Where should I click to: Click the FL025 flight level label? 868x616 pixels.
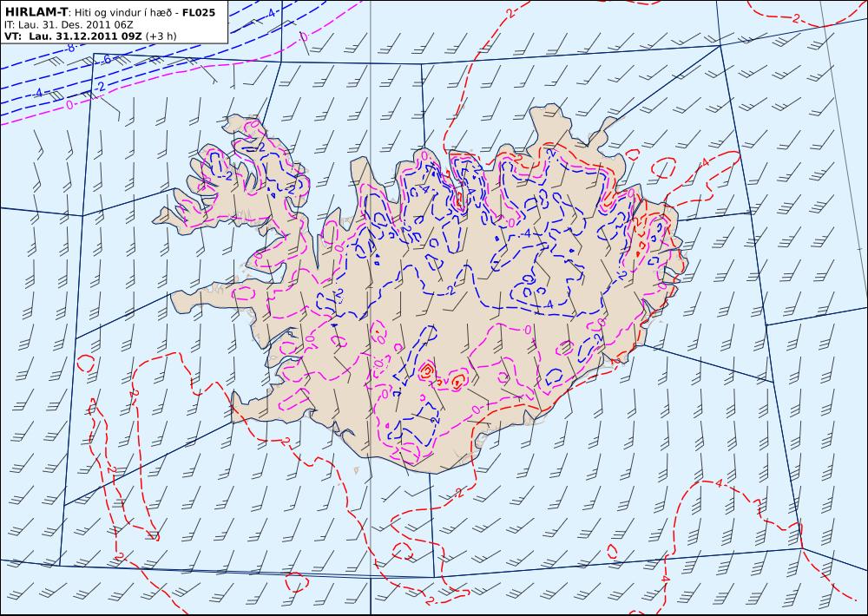(x=198, y=12)
